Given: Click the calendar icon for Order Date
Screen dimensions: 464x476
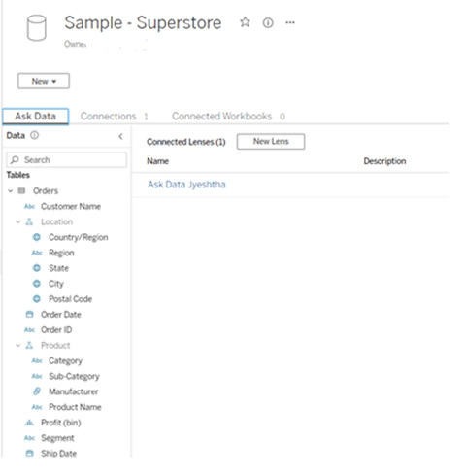Looking at the screenshot, I should (29, 315).
